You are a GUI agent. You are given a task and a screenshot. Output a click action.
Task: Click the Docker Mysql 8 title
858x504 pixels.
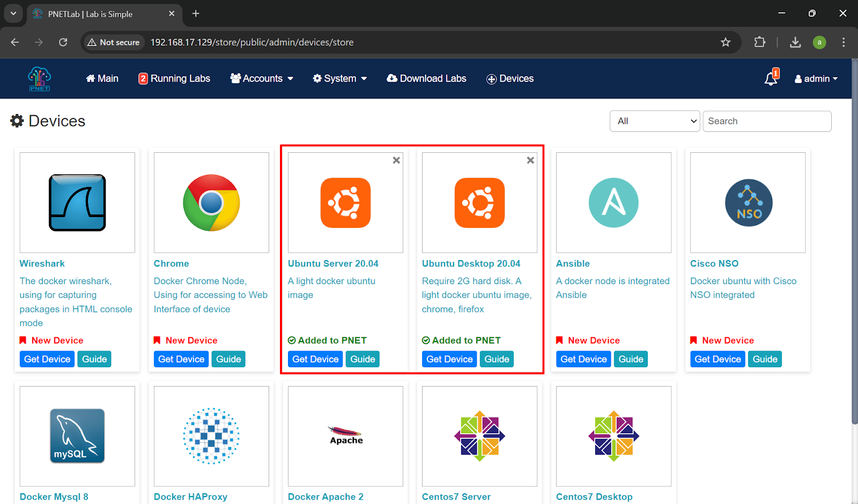pos(54,497)
